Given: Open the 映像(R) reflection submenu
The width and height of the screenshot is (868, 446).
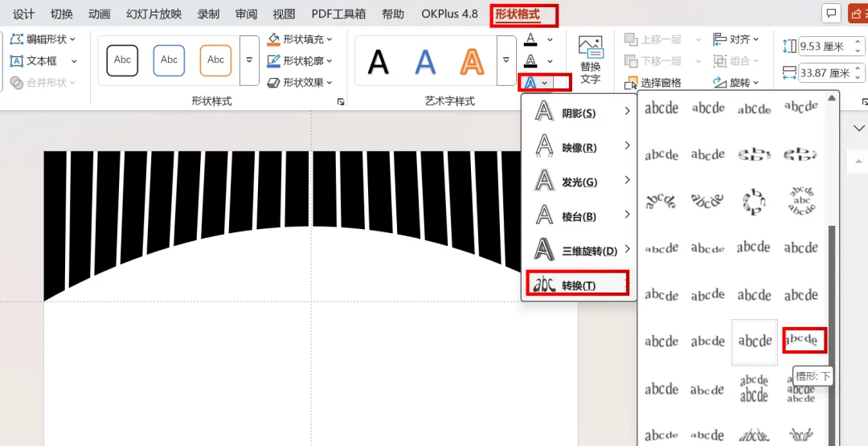Looking at the screenshot, I should click(x=579, y=147).
